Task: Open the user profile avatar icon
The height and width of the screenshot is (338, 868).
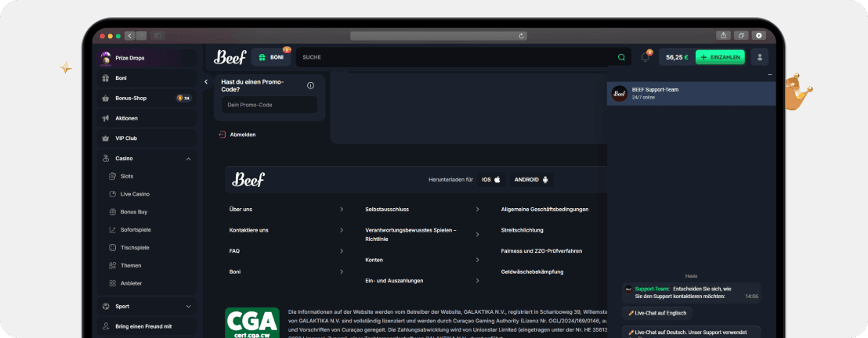Action: [760, 57]
